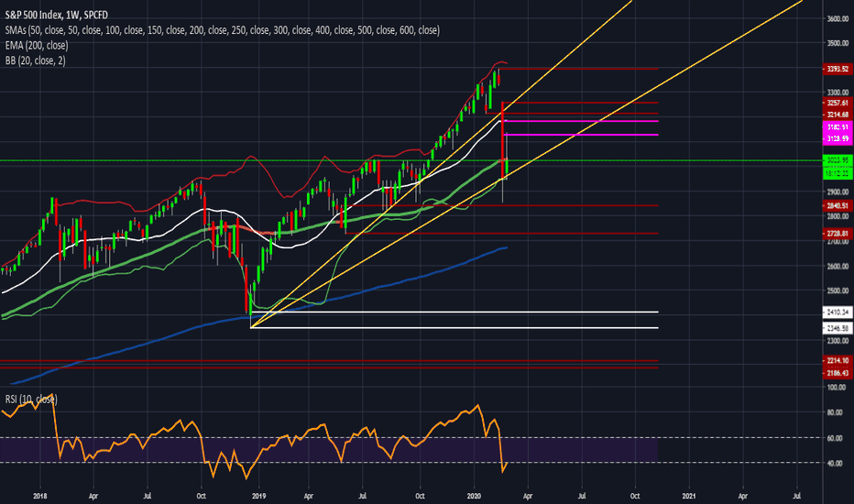854x504 pixels.
Task: Click the 2021 label on time axis
Action: coord(689,496)
